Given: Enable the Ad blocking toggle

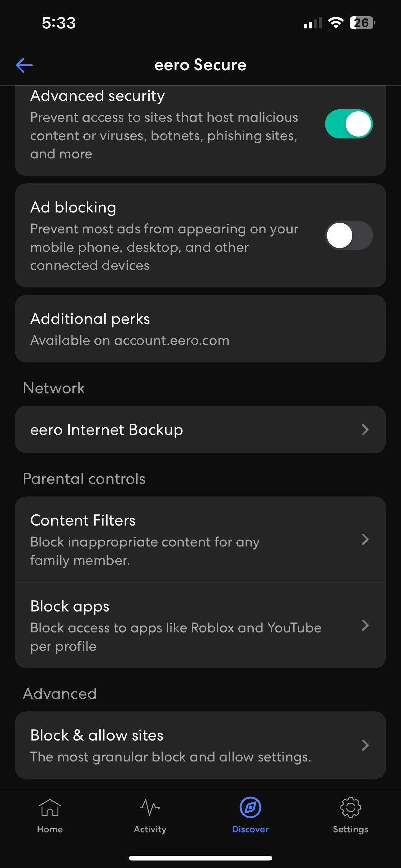Looking at the screenshot, I should tap(349, 236).
